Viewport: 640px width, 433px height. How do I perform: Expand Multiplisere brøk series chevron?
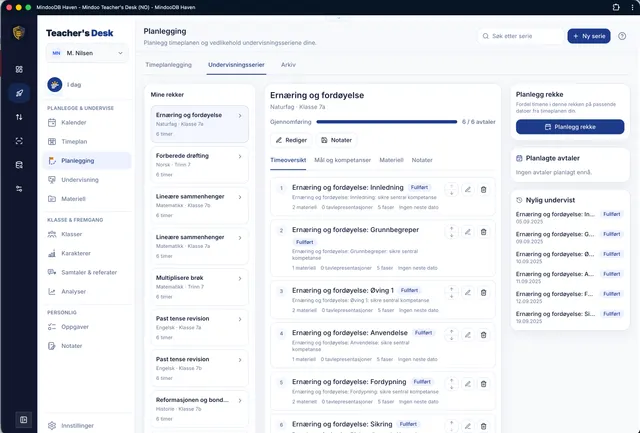(240, 278)
